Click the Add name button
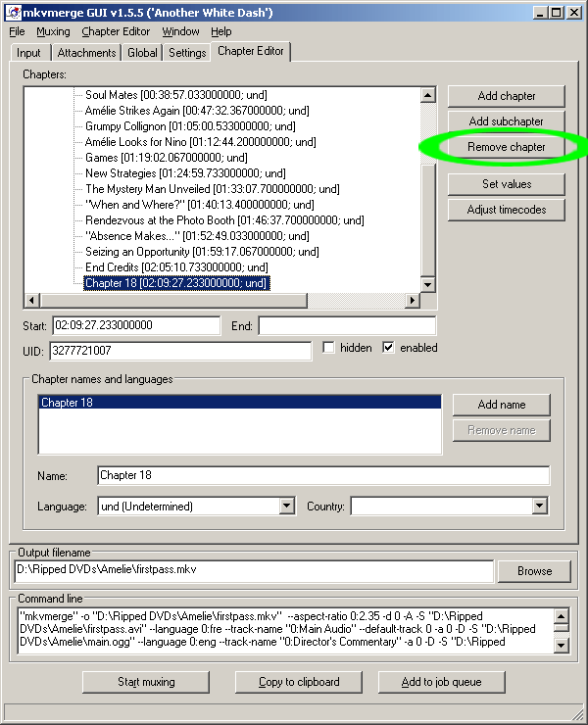Screen dimensions: 588x725 click(x=502, y=405)
